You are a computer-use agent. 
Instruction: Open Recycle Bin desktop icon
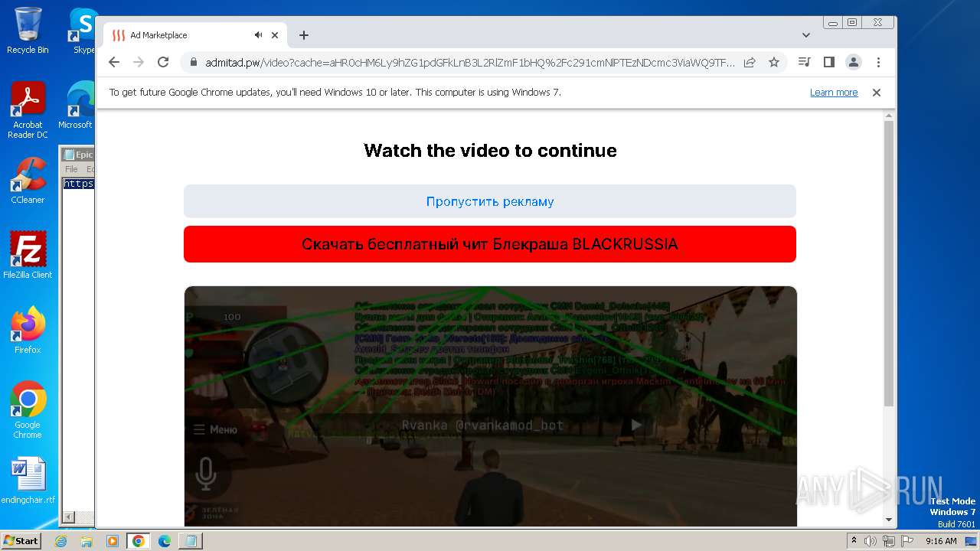(28, 31)
